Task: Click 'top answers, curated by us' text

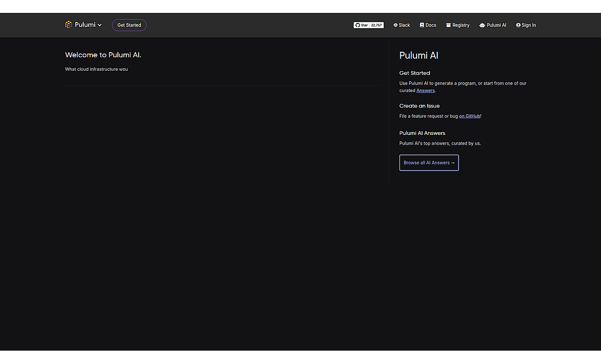Action: (x=452, y=143)
